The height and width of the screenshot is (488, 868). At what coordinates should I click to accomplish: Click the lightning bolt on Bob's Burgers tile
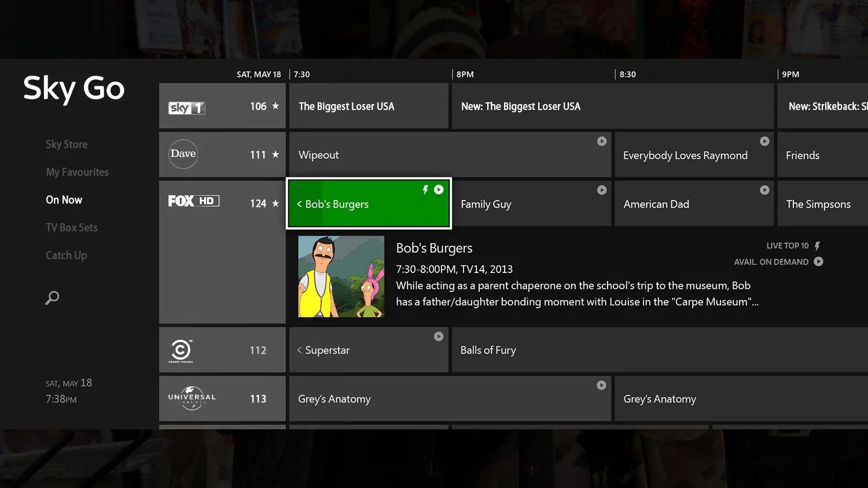coord(425,190)
